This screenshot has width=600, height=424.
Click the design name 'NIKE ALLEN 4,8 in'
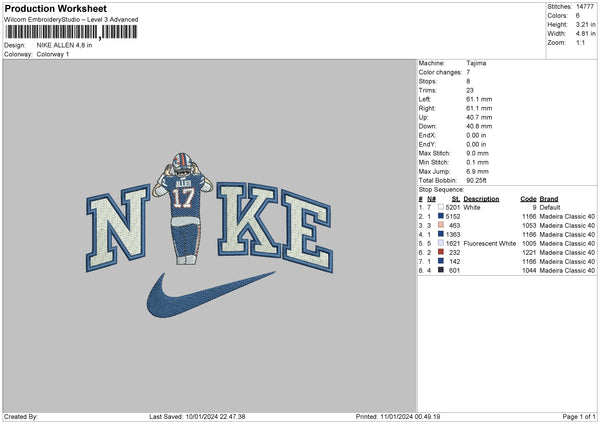pyautogui.click(x=64, y=45)
